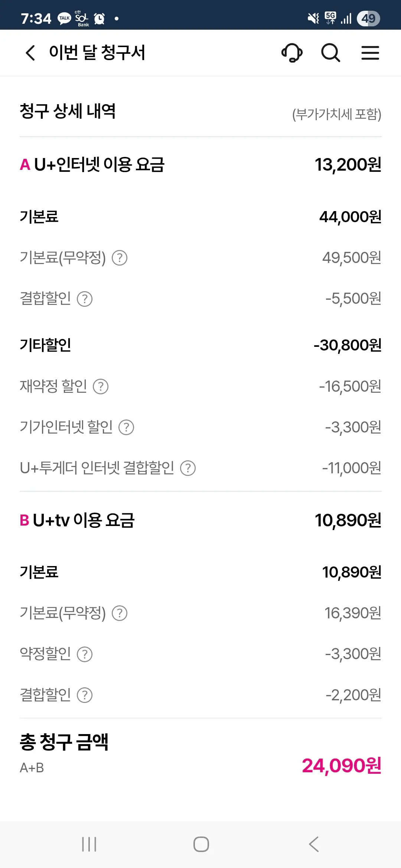Tap the back arrow beside 이번 달 청구서
The image size is (401, 868).
[x=30, y=53]
